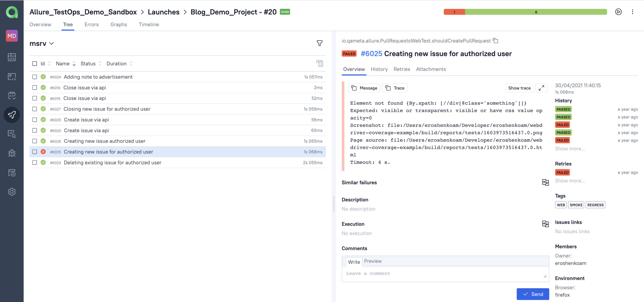Screen dimensions: 644x302
Task: Check the checkbox next to test #6023
Action: 34,162
